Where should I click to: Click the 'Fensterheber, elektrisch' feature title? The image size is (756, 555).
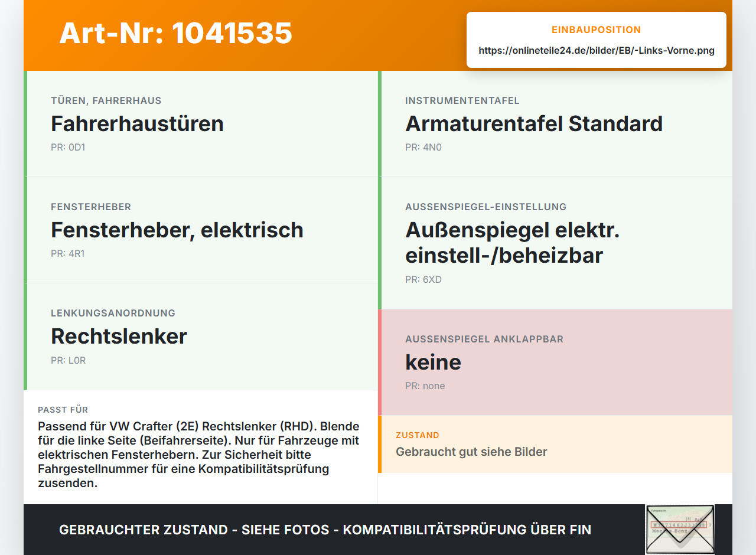tap(177, 230)
